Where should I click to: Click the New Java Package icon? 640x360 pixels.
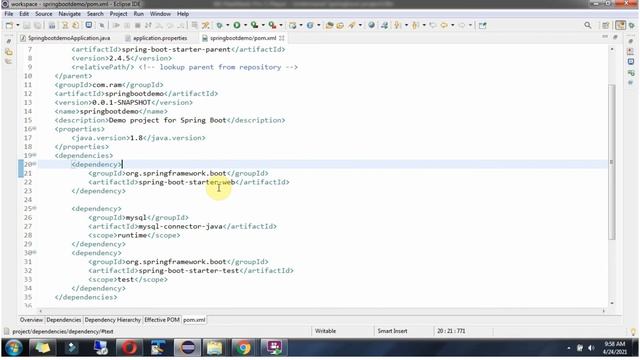(x=293, y=25)
